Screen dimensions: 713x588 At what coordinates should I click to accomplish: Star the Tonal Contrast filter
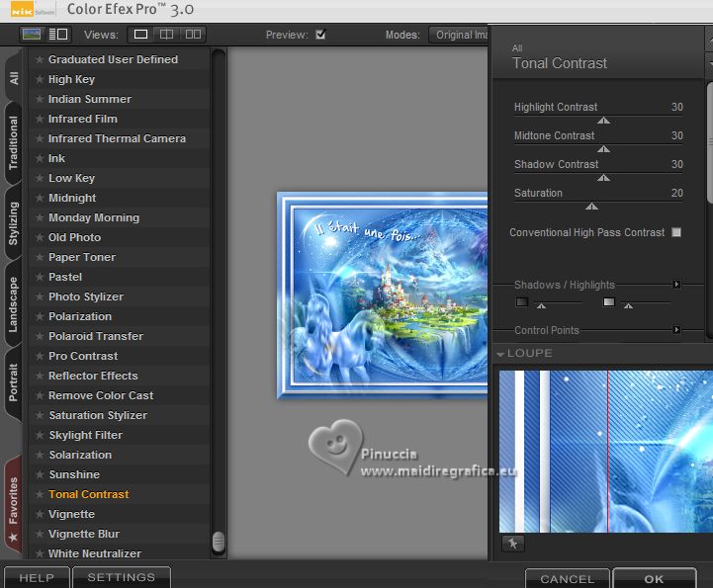tap(40, 494)
